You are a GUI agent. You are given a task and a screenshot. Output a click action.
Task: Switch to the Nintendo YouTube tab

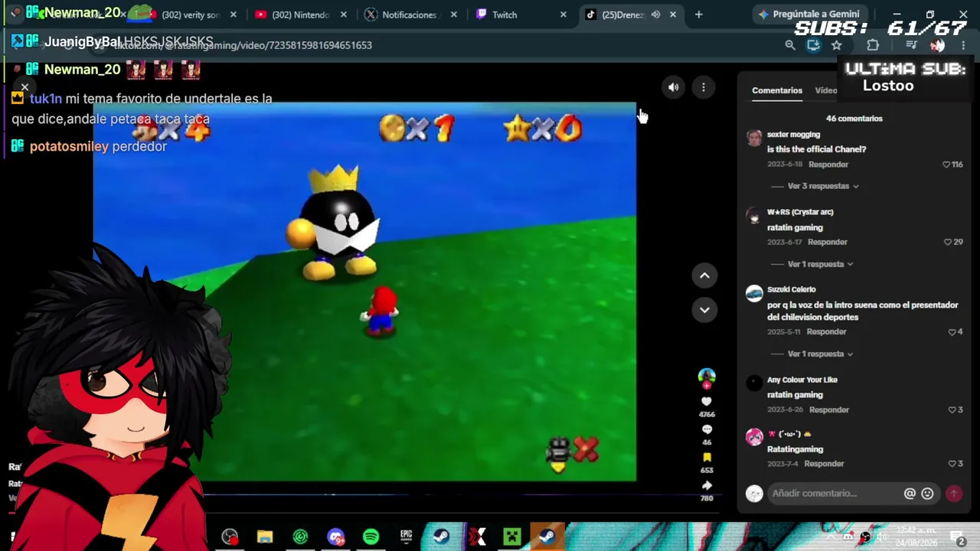(x=301, y=15)
